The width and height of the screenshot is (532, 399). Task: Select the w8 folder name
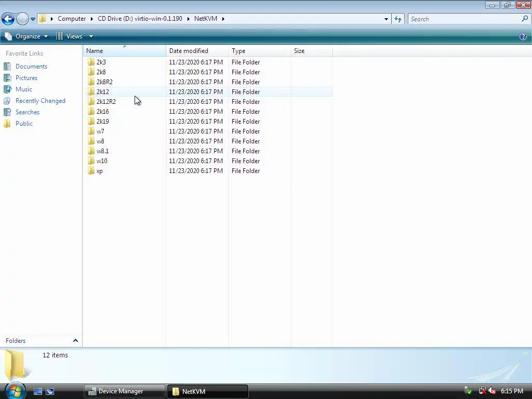point(100,141)
